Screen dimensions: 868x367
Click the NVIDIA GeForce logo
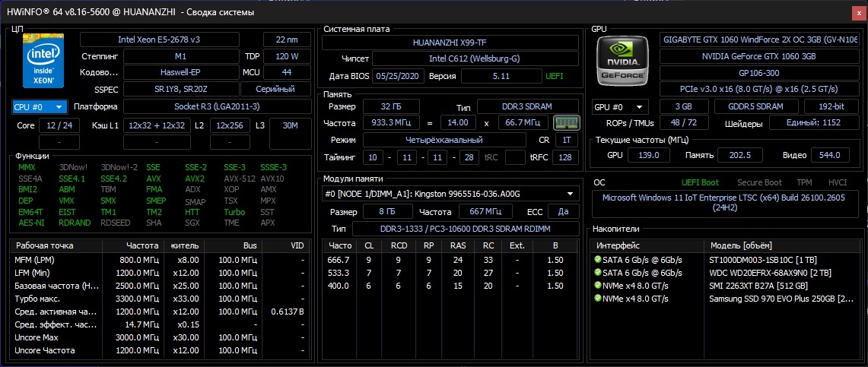623,60
